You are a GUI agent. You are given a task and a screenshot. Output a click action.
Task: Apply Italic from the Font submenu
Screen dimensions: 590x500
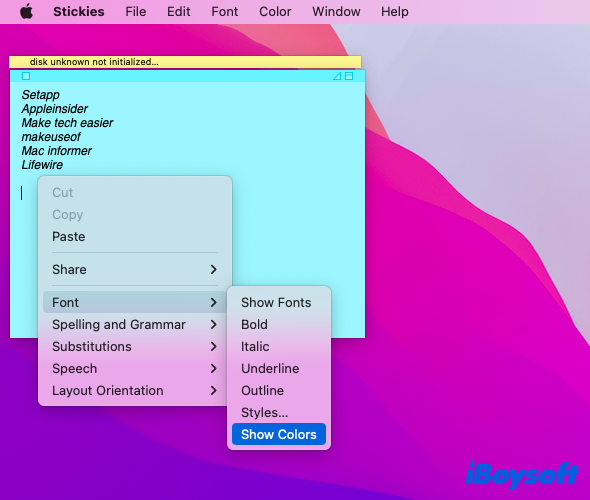click(x=279, y=347)
